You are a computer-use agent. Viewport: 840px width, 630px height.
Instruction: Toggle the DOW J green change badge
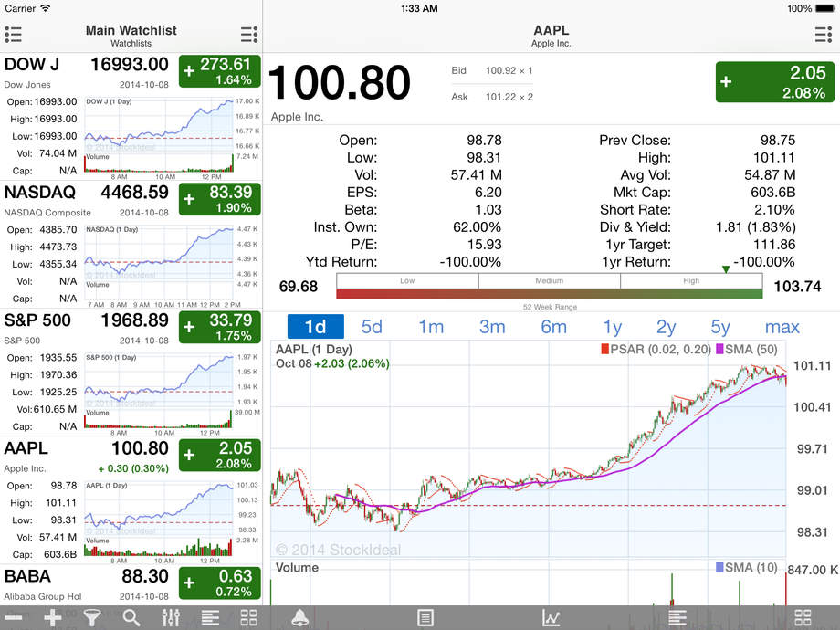click(220, 71)
